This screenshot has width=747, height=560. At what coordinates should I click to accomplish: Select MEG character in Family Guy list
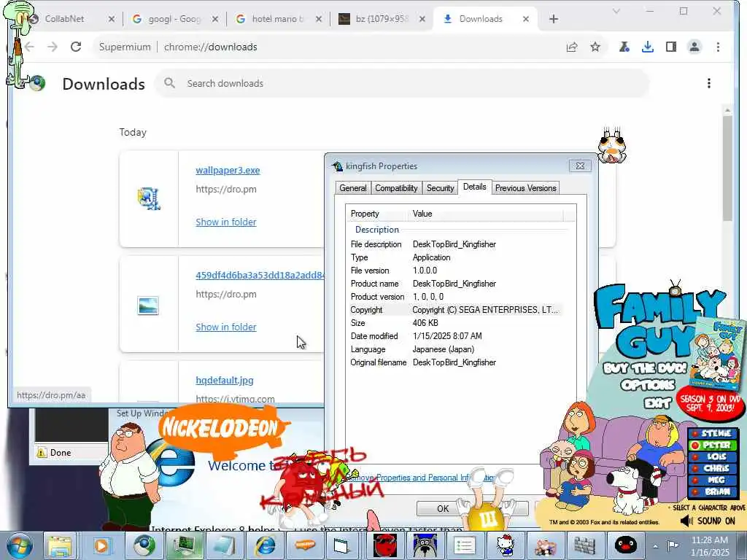click(713, 480)
